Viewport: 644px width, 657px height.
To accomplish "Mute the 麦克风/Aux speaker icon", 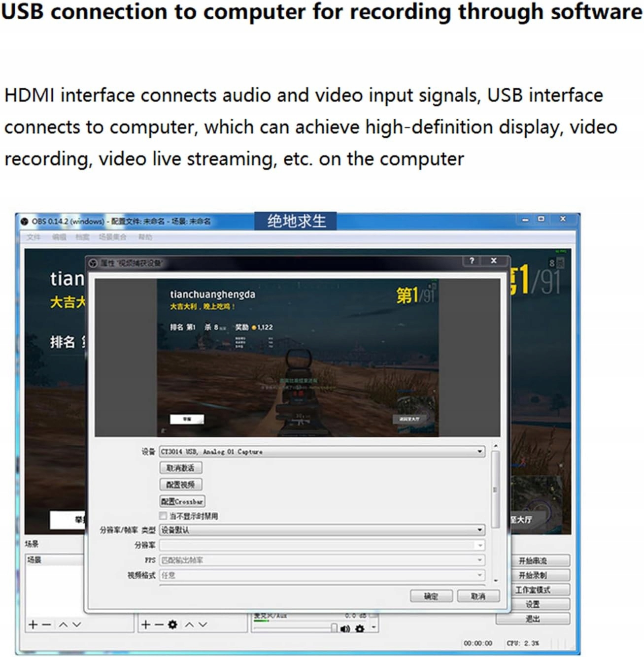I will coord(345,628).
